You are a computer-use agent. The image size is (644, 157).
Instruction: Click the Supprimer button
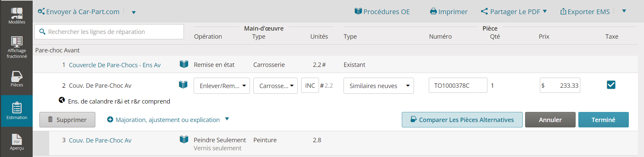pos(67,120)
